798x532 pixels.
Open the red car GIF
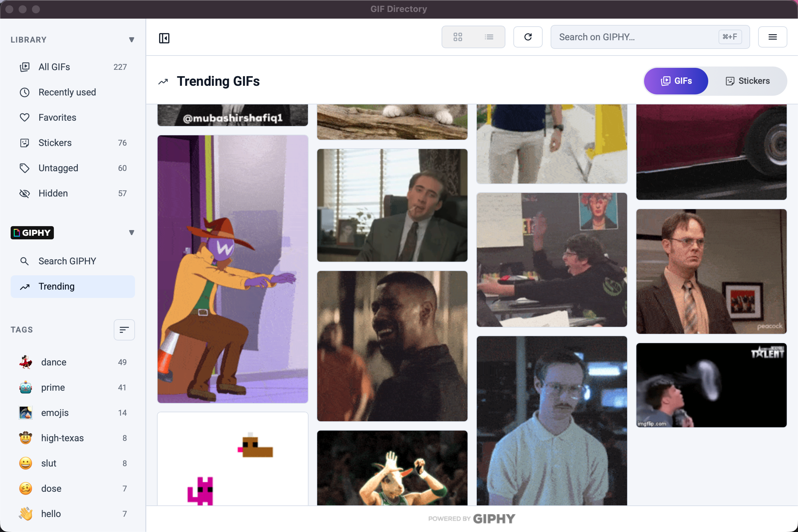711,152
